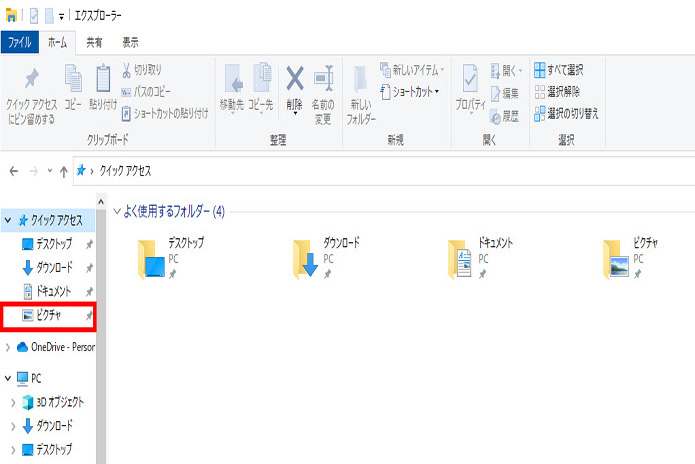Collapse the よく使用するフォルダー group
Viewport: 695px width, 464px height.
(117, 212)
